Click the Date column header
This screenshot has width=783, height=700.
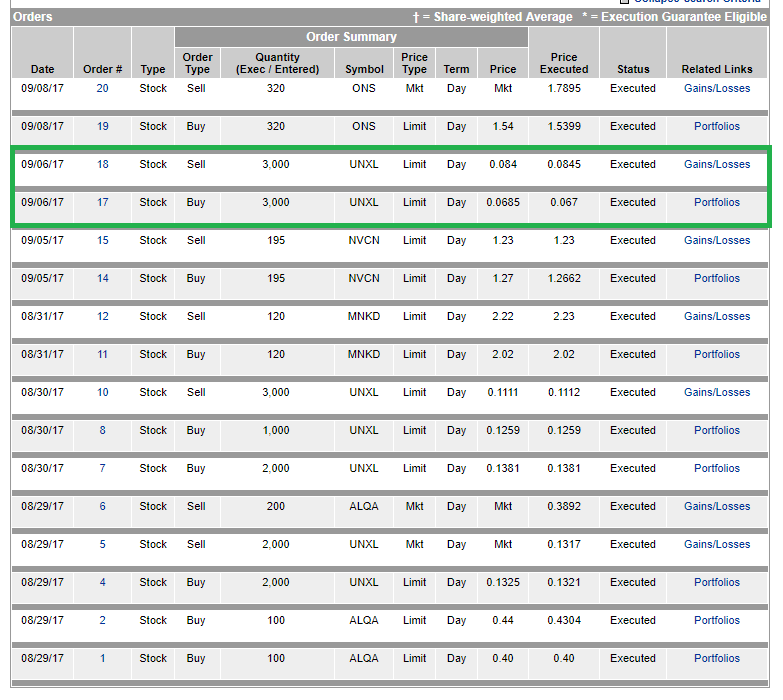point(42,69)
